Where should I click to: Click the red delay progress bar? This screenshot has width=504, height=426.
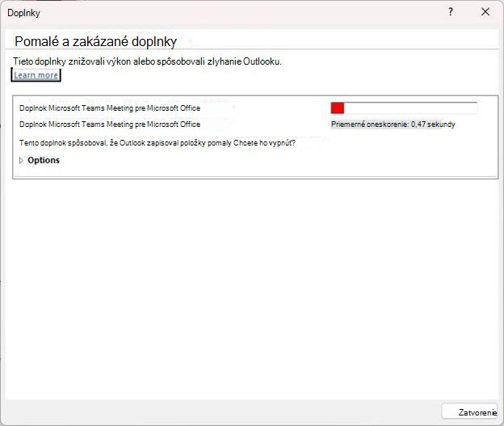404,108
